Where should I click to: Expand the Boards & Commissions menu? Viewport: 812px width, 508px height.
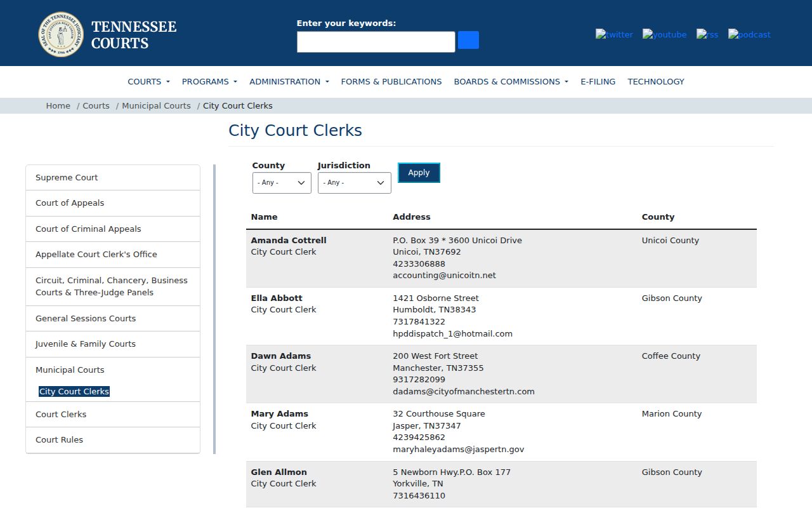point(511,81)
